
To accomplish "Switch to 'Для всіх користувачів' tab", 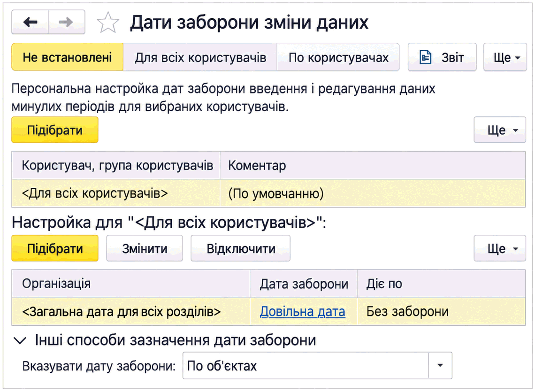I will tap(200, 57).
